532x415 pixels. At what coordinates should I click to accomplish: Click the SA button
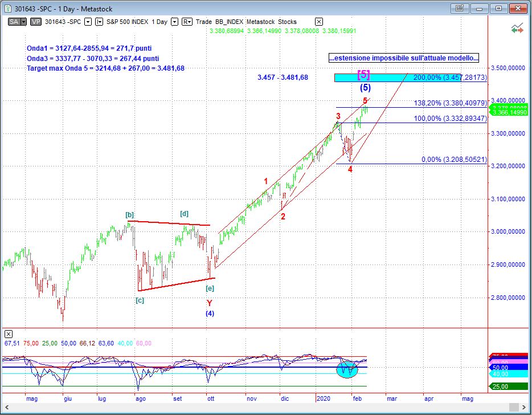[x=14, y=22]
